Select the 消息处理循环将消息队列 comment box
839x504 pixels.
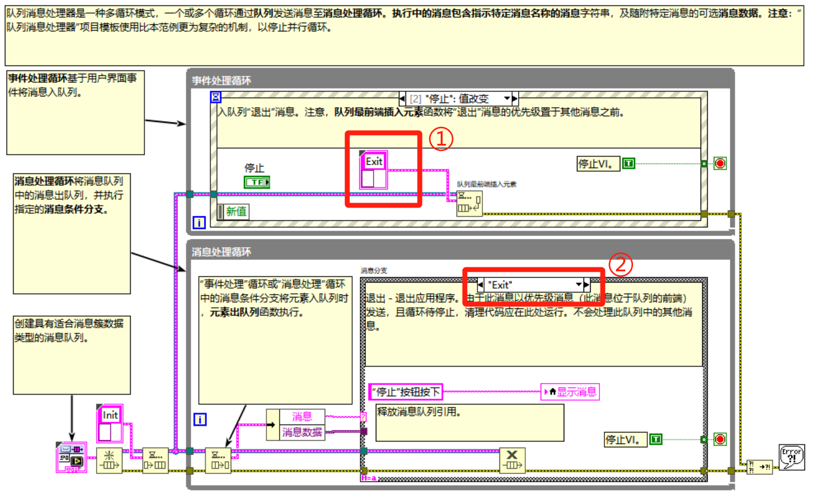click(72, 234)
